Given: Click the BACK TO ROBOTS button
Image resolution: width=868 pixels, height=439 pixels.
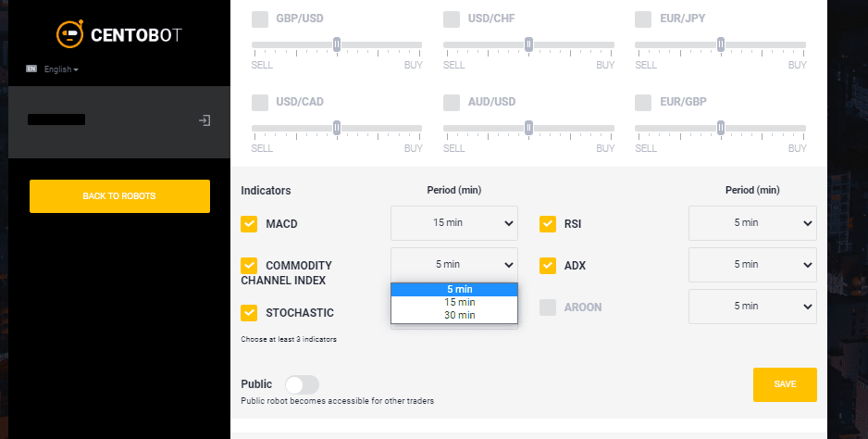Looking at the screenshot, I should [119, 196].
